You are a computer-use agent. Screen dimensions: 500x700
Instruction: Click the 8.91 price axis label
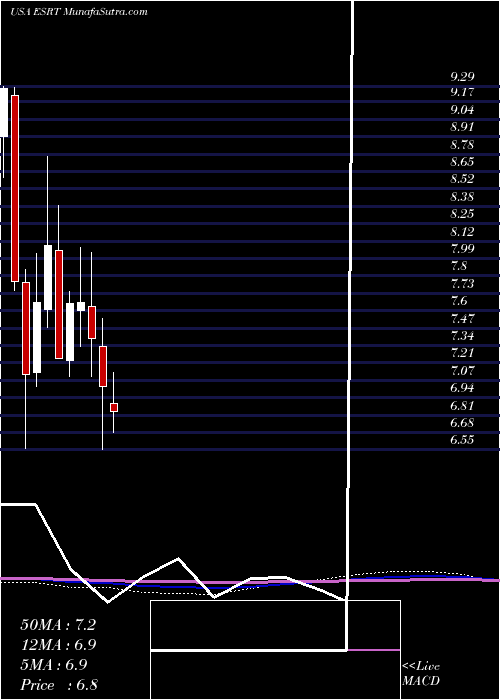(x=462, y=127)
